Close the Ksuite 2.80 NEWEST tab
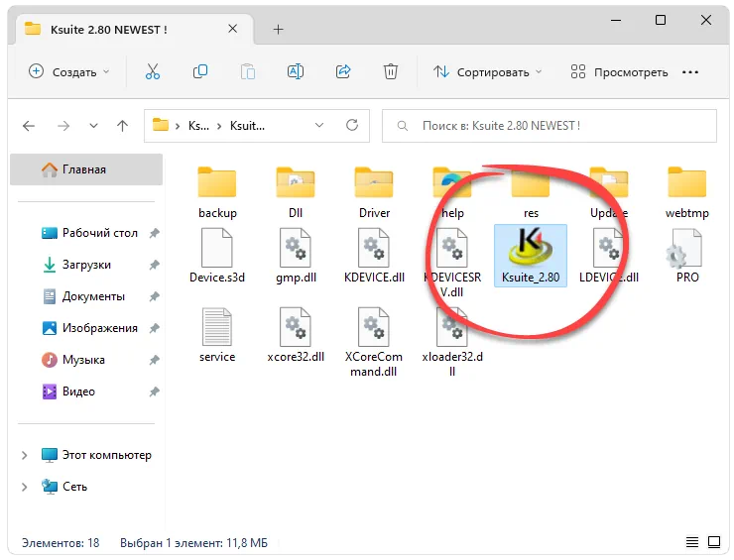This screenshot has height=560, width=734. (x=232, y=29)
